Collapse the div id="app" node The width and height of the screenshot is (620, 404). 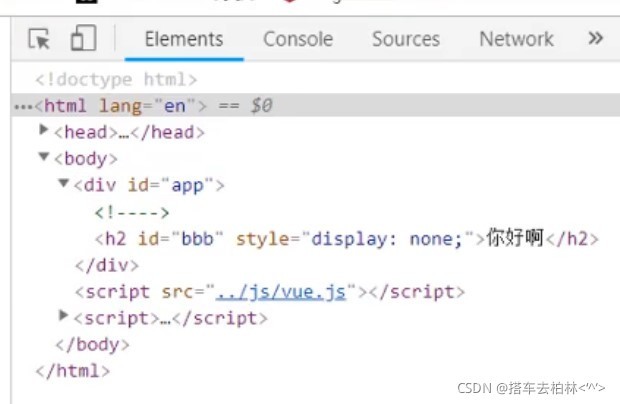pyautogui.click(x=63, y=183)
